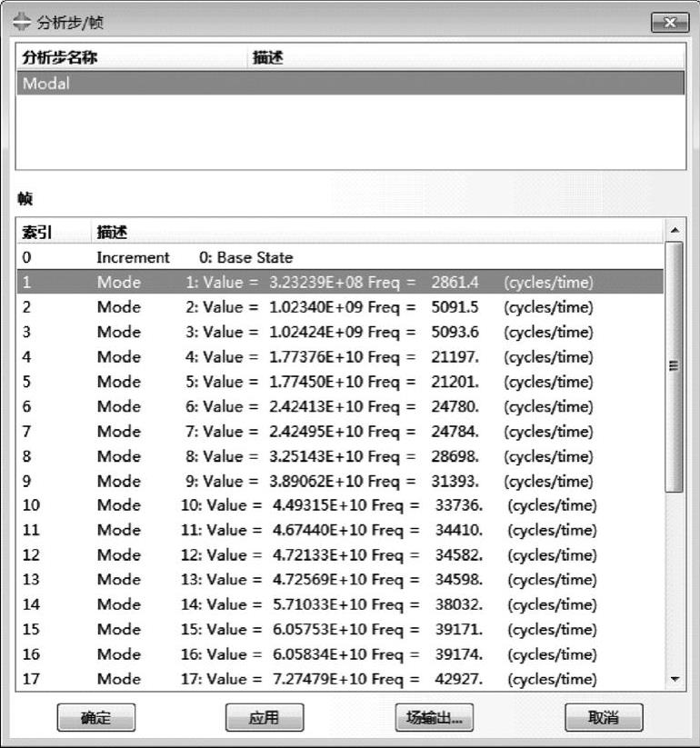The image size is (700, 748).
Task: Select Mode 17 frame with Freq 42927
Action: tap(340, 678)
